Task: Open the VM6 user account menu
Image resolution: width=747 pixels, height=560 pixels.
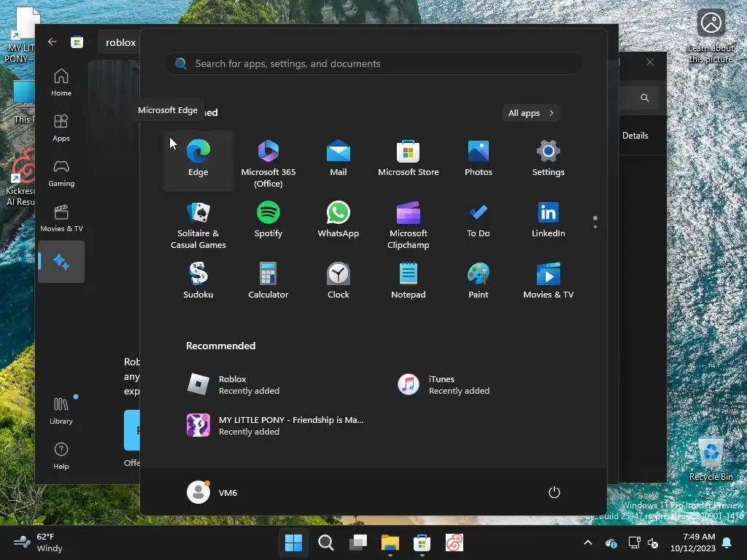Action: pos(212,492)
